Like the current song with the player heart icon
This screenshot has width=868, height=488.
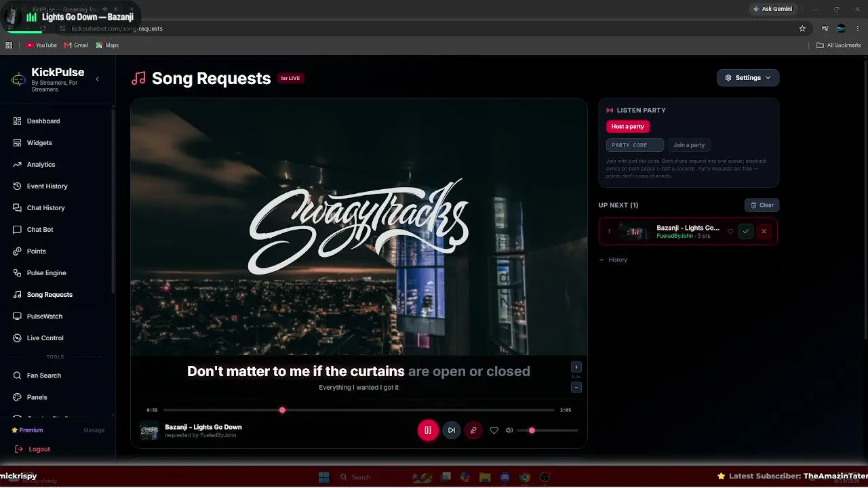pos(494,430)
